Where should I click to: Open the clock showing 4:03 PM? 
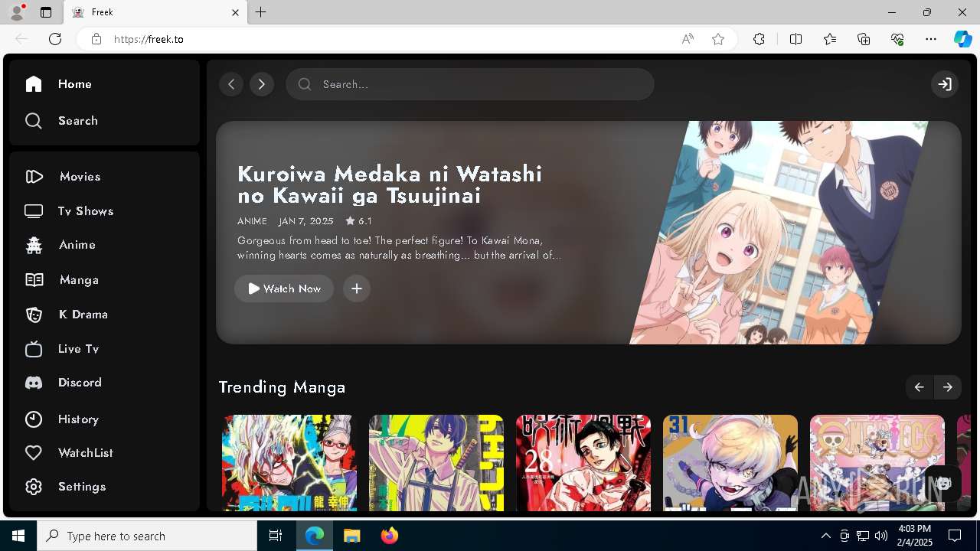(914, 536)
